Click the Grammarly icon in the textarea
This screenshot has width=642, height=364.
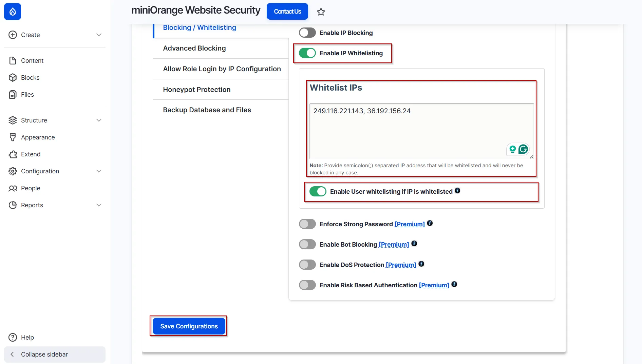[523, 149]
